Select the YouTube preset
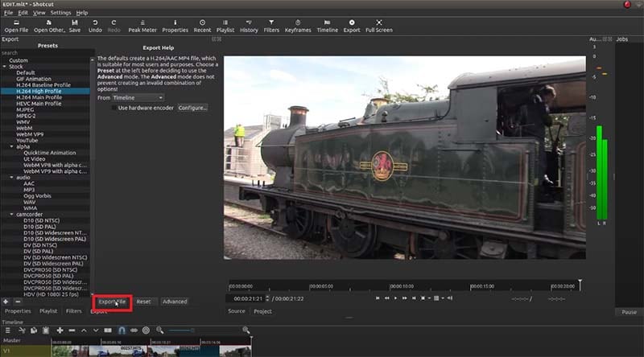 27,141
